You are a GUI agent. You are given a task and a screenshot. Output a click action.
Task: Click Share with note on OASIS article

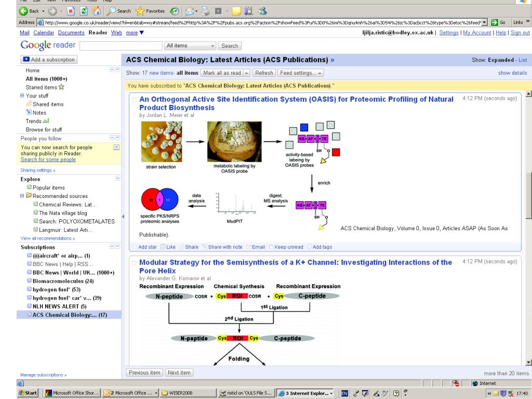point(222,247)
